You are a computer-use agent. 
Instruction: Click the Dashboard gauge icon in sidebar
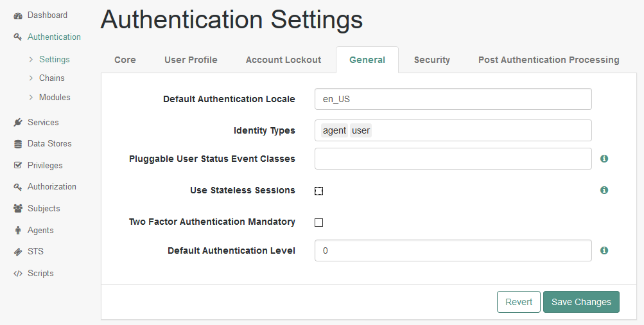pos(18,15)
